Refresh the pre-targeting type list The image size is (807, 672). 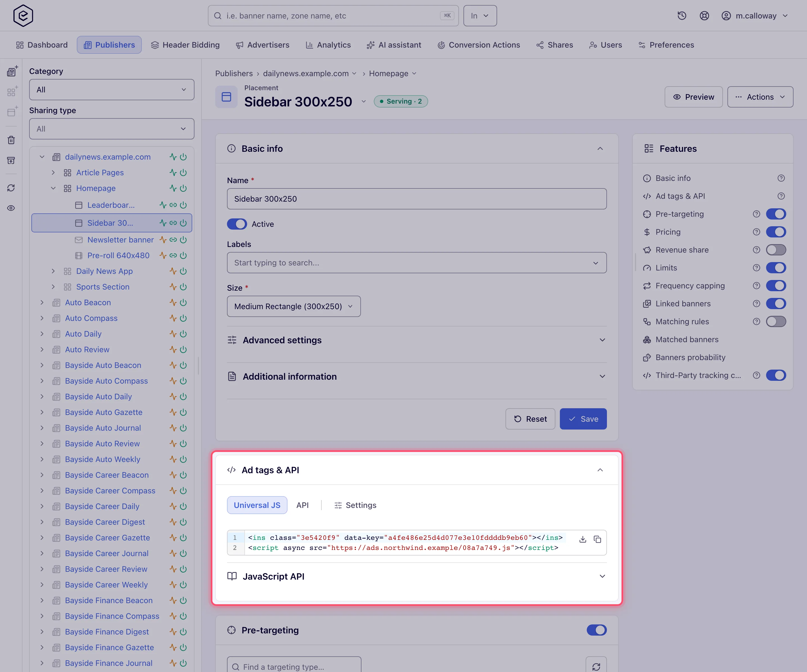click(x=596, y=667)
